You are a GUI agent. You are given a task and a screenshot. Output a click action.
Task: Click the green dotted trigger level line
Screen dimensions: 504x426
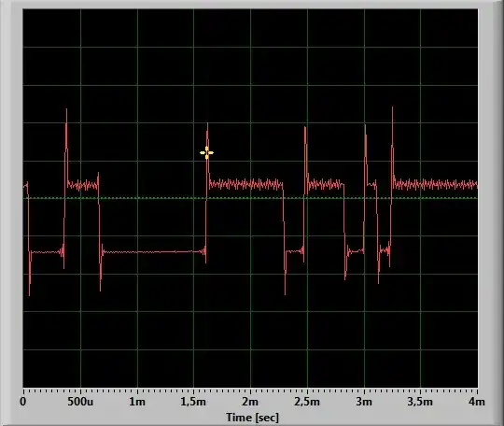(250, 198)
